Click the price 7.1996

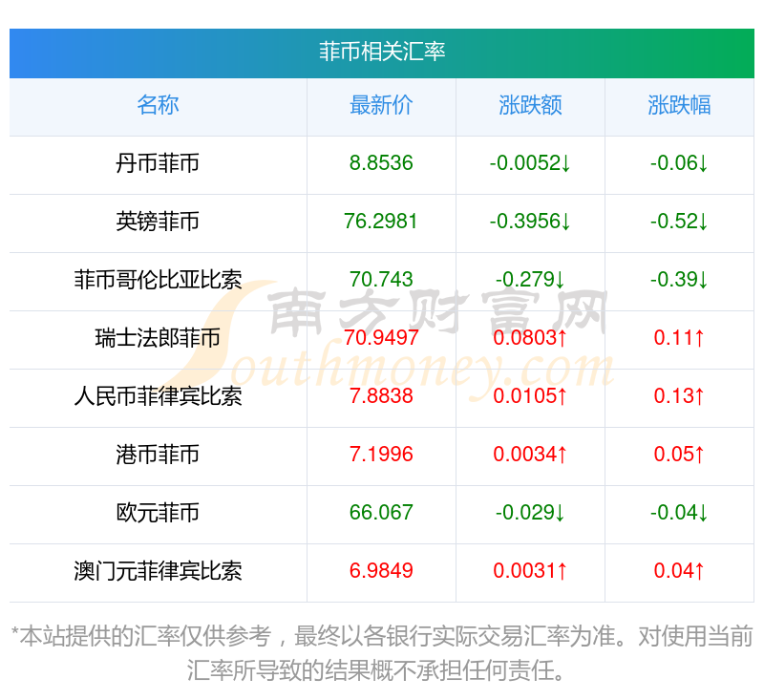[381, 455]
